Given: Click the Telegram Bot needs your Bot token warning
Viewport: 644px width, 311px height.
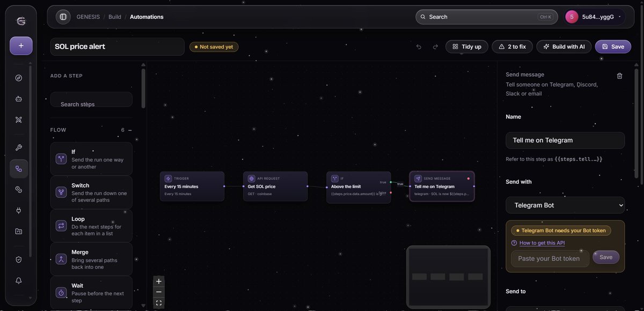Looking at the screenshot, I should point(560,231).
